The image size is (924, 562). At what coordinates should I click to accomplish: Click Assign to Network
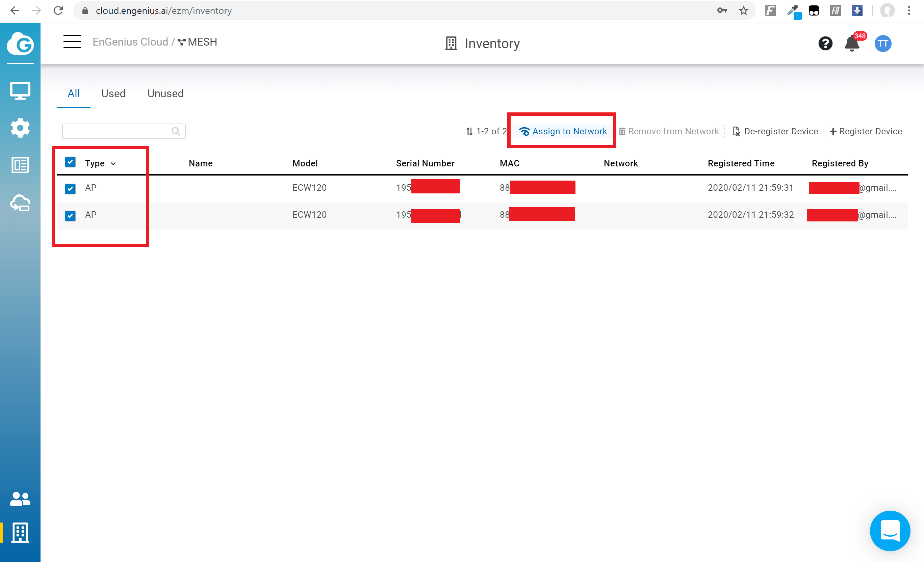tap(563, 131)
